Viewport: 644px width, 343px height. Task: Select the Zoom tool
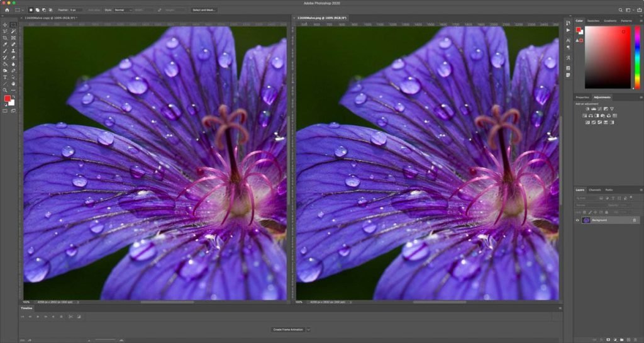(6, 91)
